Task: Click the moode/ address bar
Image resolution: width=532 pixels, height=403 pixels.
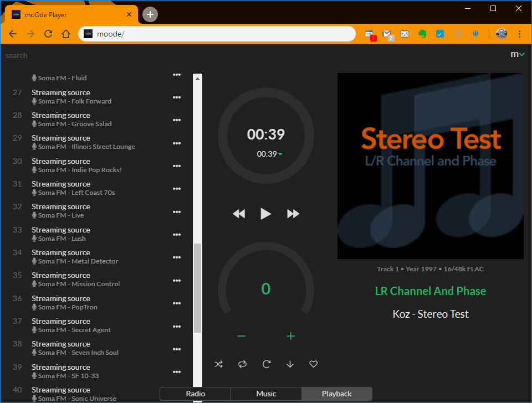Action: coord(217,34)
